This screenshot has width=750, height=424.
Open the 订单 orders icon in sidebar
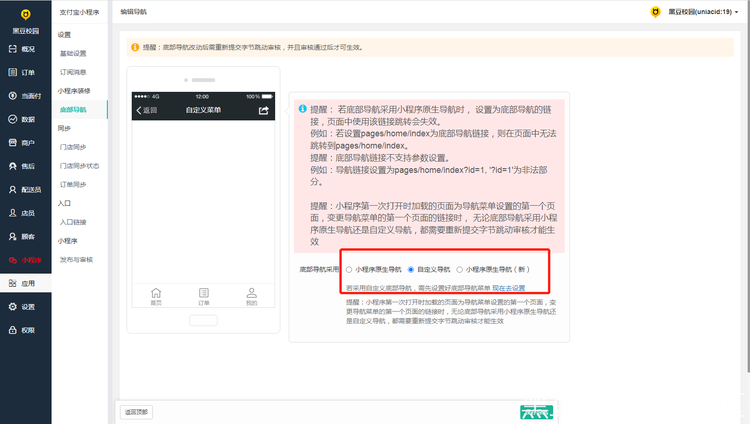13,72
